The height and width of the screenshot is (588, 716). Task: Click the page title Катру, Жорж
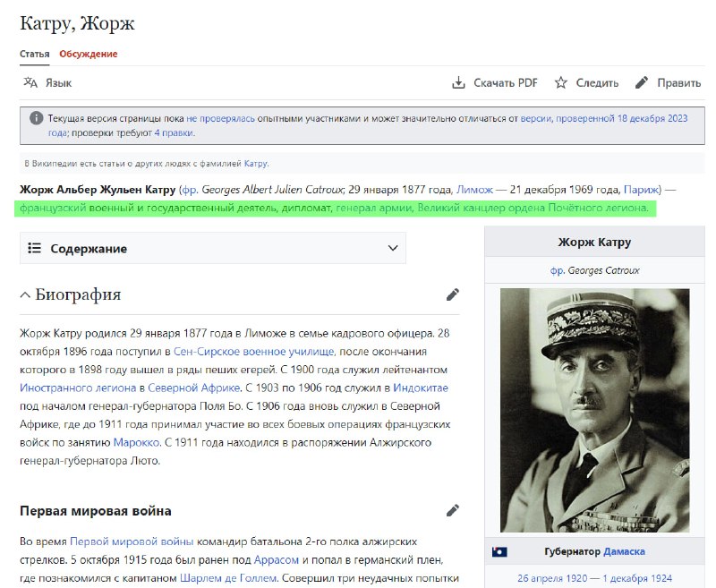pos(77,23)
